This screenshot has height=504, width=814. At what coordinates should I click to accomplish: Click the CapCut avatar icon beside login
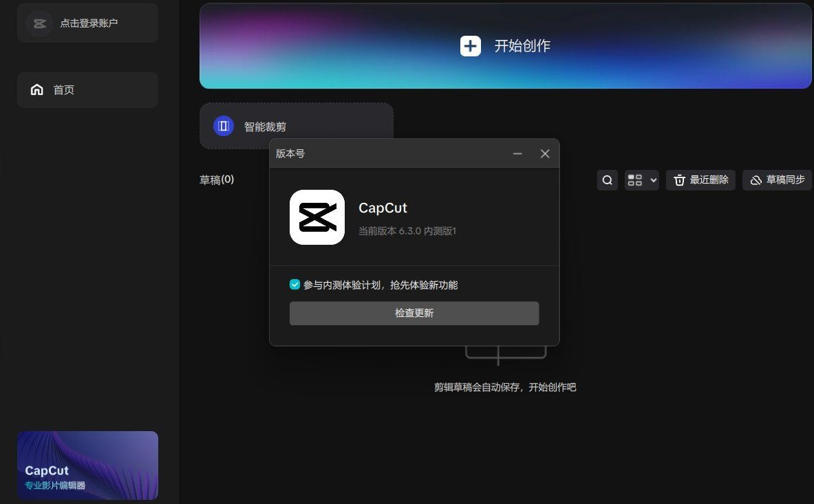[39, 23]
